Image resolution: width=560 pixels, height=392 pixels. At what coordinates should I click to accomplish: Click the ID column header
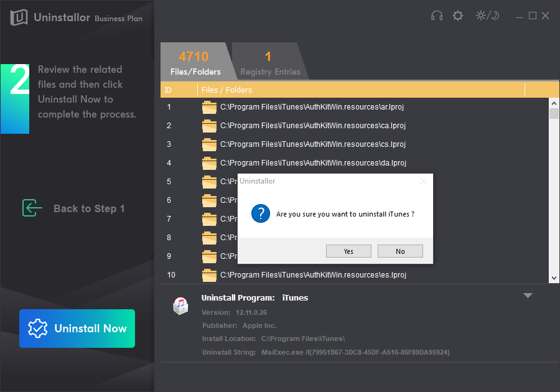179,90
